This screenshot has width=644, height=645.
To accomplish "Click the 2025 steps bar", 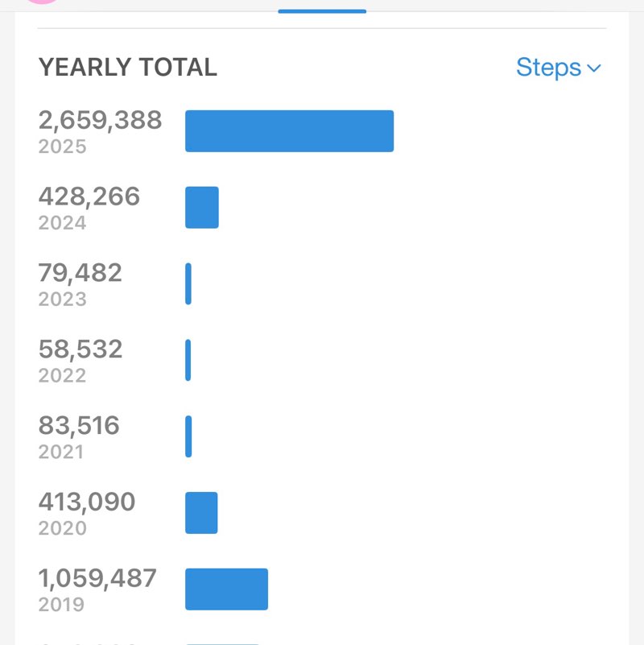I will pyautogui.click(x=289, y=131).
